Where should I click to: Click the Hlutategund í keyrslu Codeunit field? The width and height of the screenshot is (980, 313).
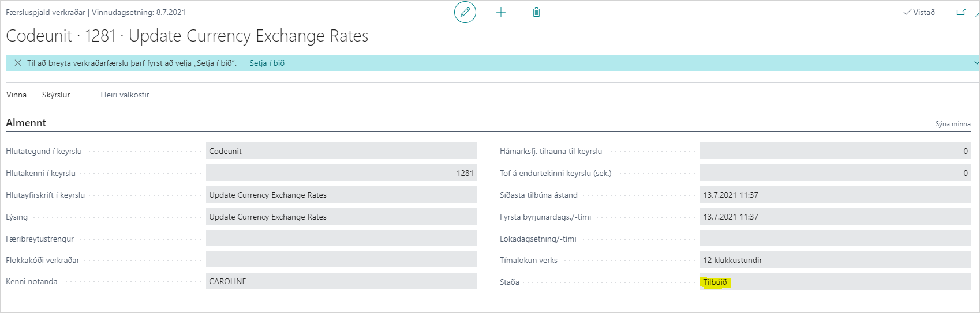[341, 151]
